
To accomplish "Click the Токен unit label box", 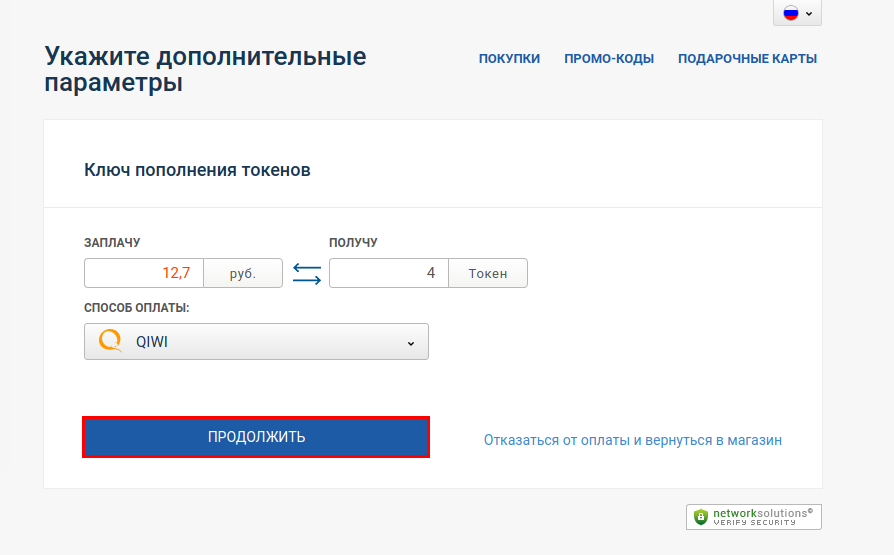I will click(488, 273).
